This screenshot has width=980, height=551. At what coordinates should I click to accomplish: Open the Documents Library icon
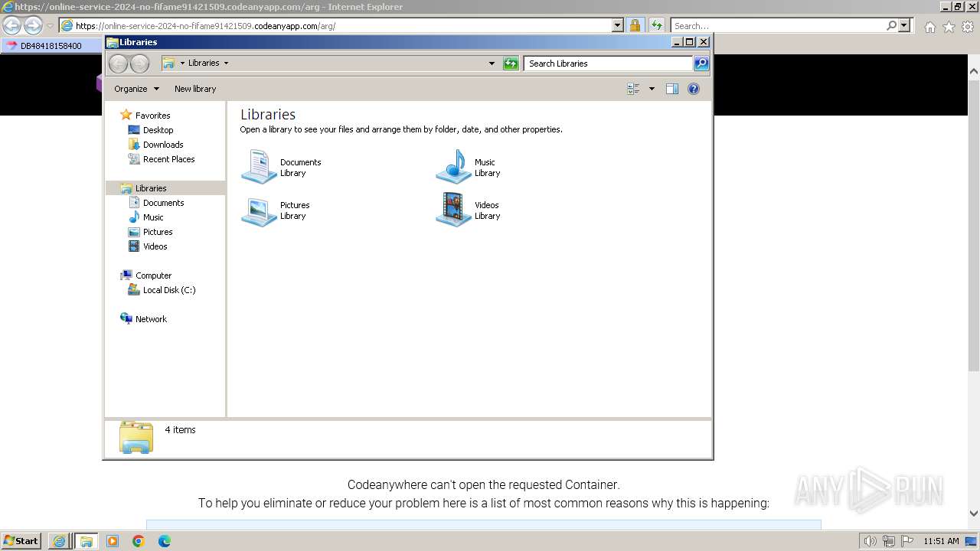pos(259,167)
